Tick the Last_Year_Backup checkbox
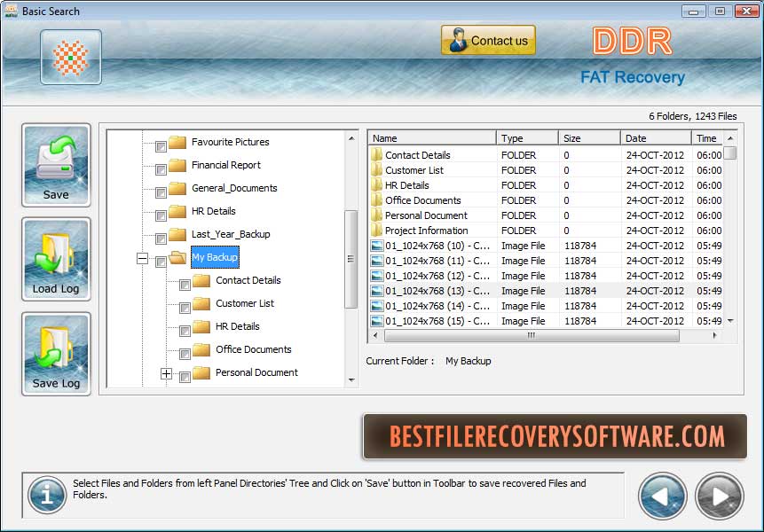Viewport: 764px width, 532px height. tap(161, 239)
